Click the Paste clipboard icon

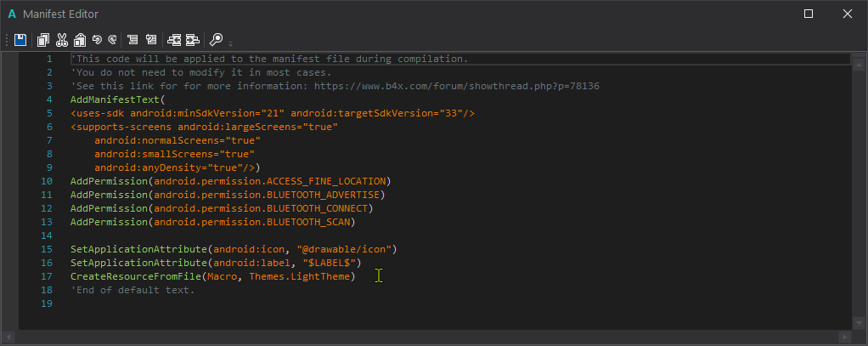pos(79,39)
